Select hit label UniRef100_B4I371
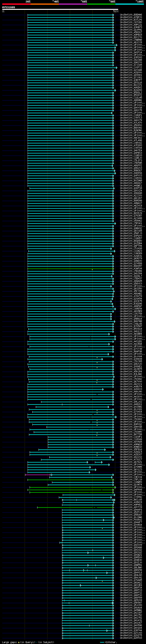This screenshot has width=146, height=644. click(x=131, y=85)
